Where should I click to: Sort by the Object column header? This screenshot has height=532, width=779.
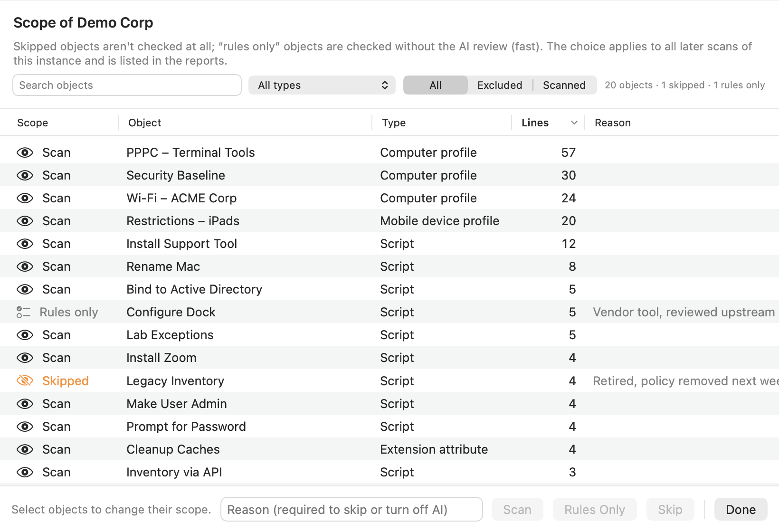pos(245,123)
